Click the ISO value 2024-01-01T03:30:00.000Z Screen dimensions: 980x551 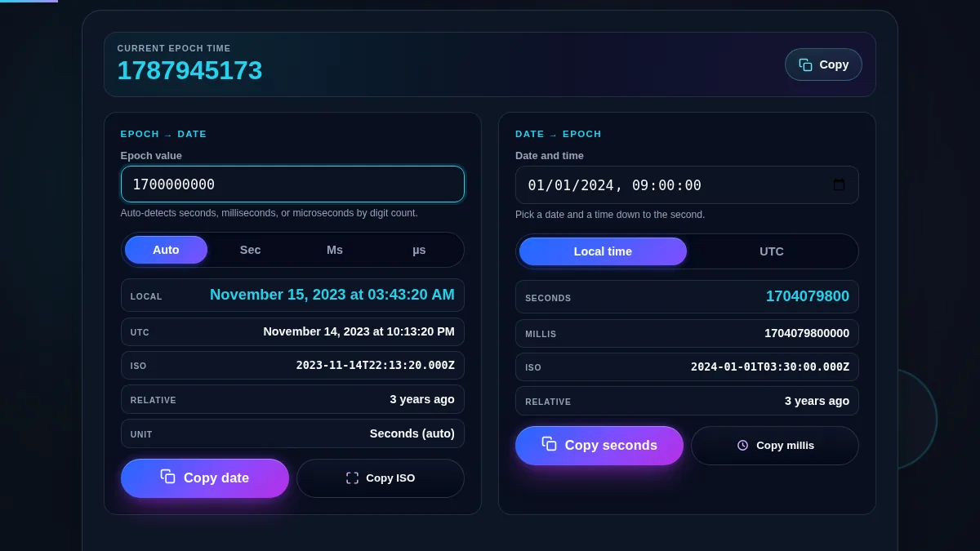(x=770, y=367)
